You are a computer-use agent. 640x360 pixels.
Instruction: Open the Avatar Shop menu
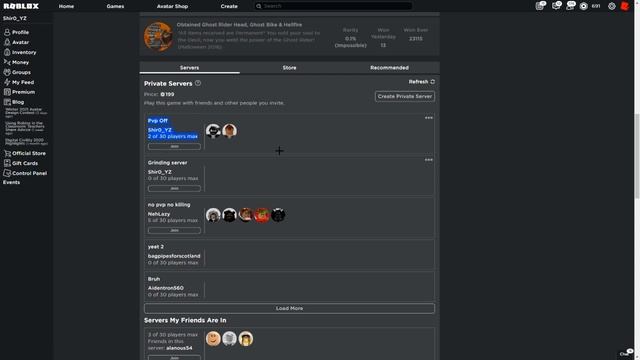(172, 6)
